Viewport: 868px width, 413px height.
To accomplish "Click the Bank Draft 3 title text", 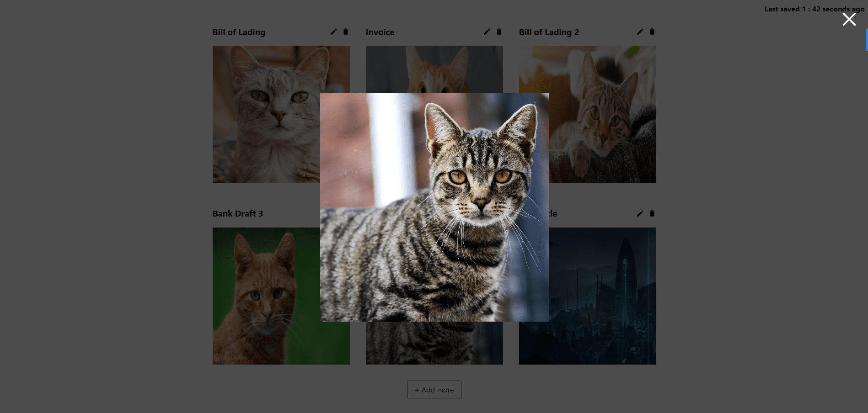I will point(238,214).
